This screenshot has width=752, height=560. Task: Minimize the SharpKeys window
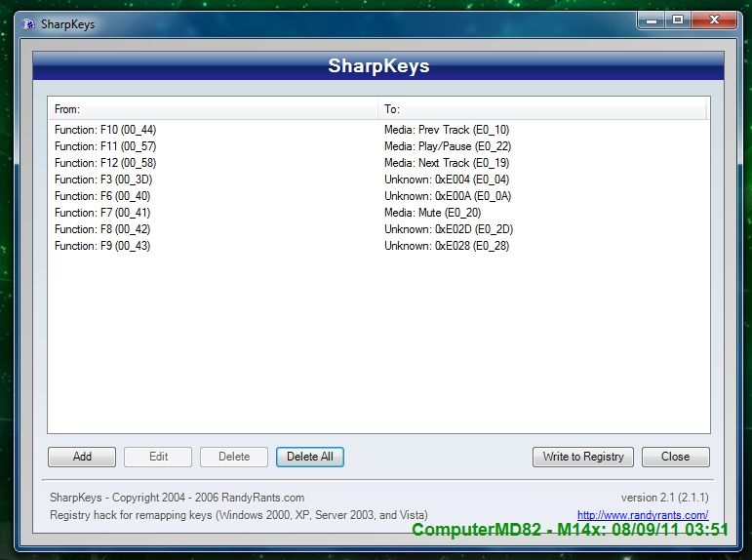652,20
